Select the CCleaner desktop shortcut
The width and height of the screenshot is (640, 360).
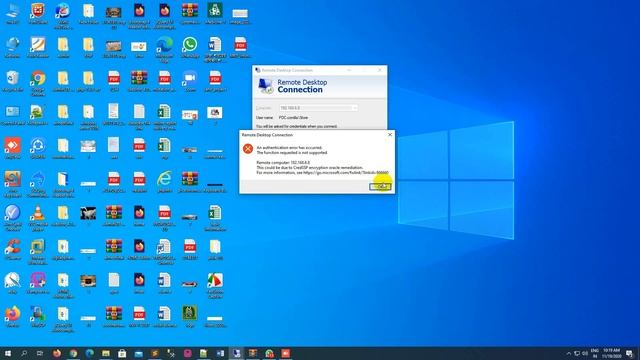tap(12, 249)
